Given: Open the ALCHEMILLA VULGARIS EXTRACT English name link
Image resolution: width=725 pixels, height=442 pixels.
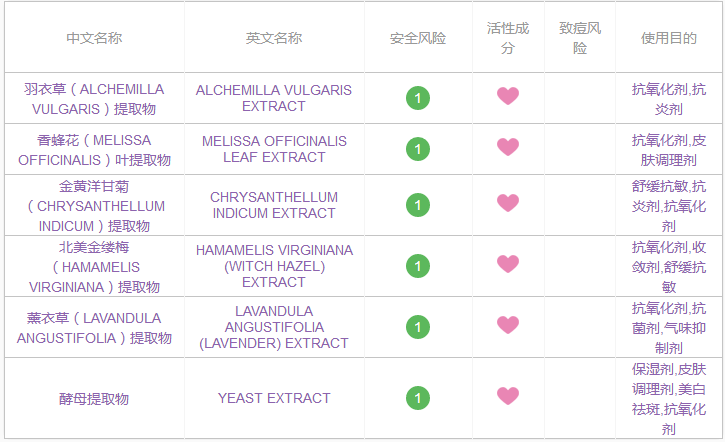Looking at the screenshot, I should coord(274,98).
